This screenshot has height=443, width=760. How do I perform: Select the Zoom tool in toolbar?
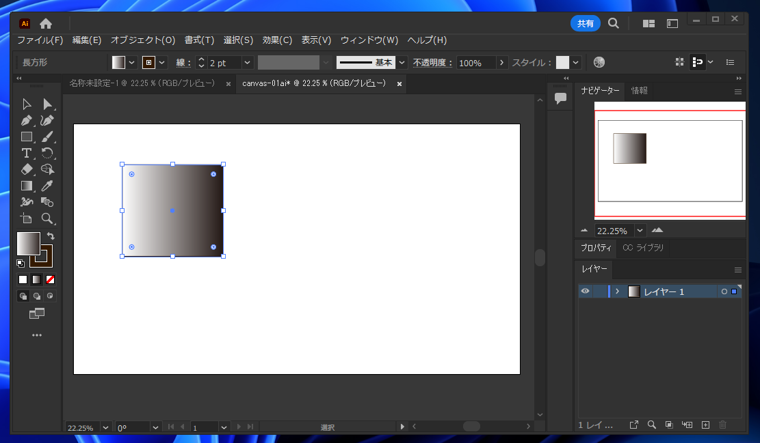[x=47, y=218]
